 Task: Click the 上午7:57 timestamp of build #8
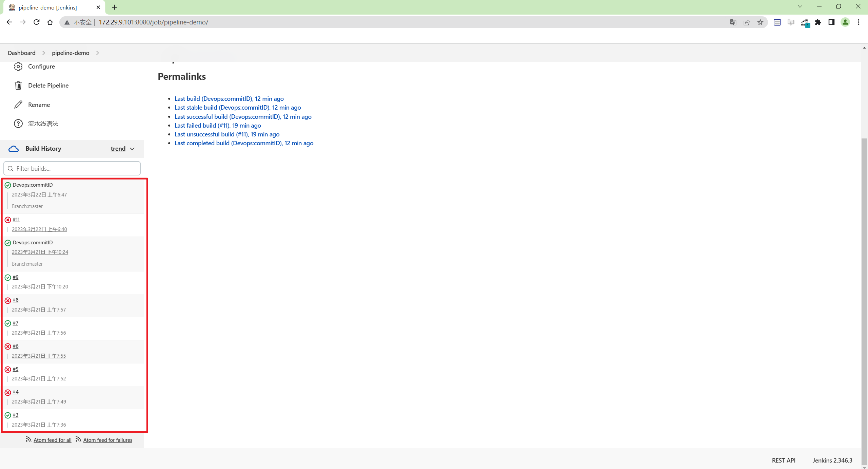[x=39, y=310]
